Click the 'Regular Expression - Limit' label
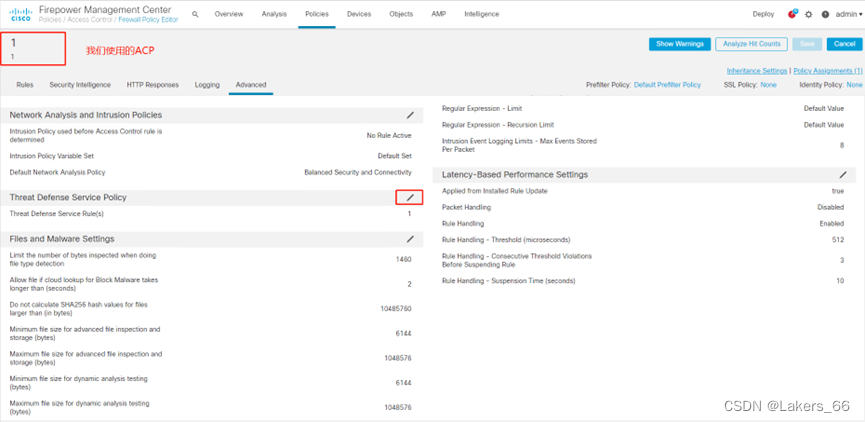 pyautogui.click(x=482, y=109)
